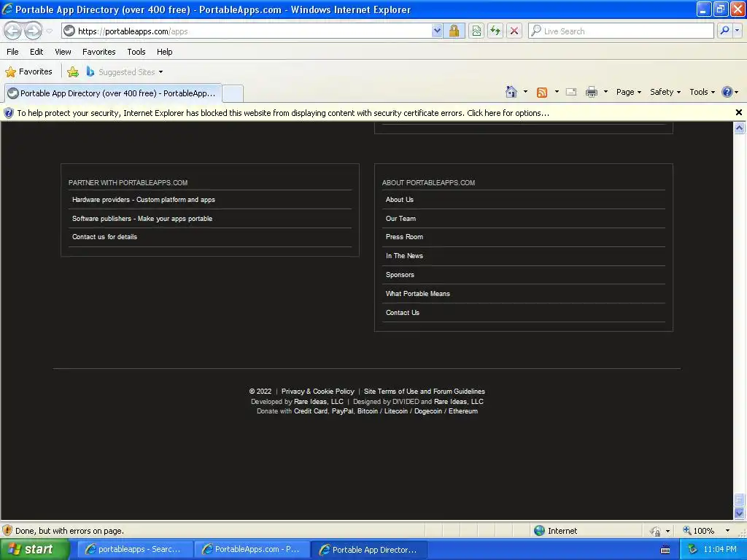Click the RSS feeds icon
The height and width of the screenshot is (560, 747).
(542, 93)
